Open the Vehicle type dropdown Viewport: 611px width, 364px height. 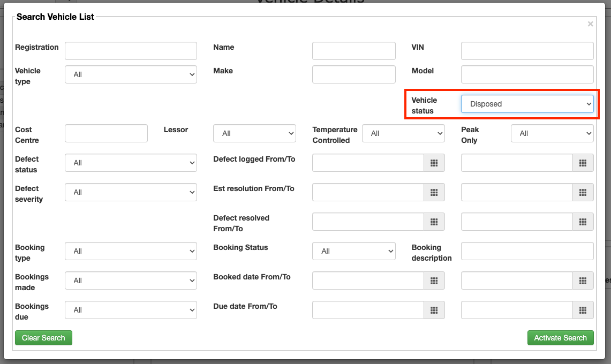coord(131,74)
